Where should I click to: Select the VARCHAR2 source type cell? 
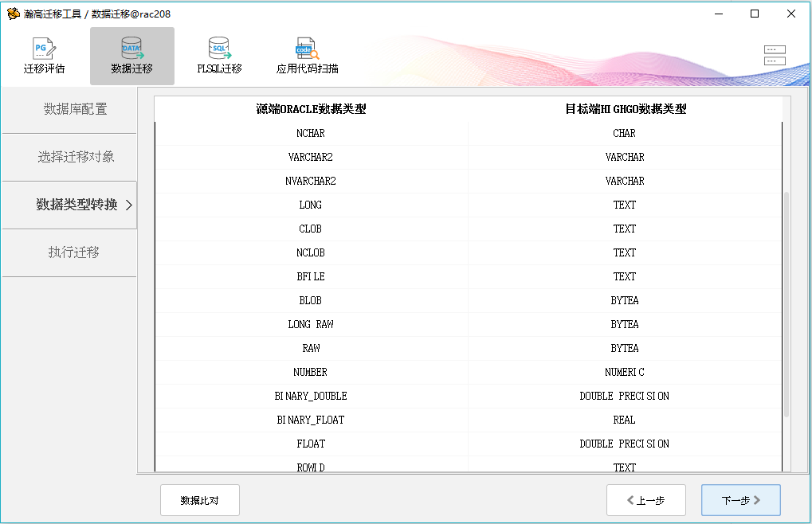pyautogui.click(x=312, y=157)
